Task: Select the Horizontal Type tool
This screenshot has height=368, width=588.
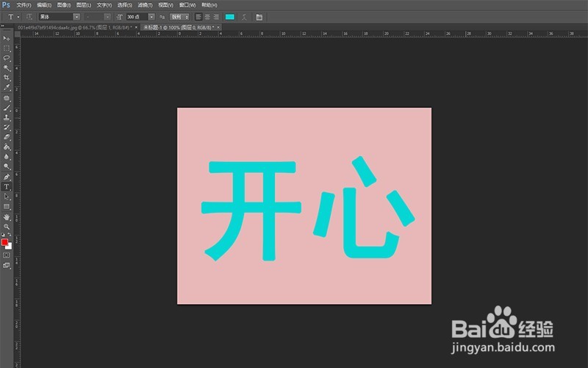Action: click(7, 187)
